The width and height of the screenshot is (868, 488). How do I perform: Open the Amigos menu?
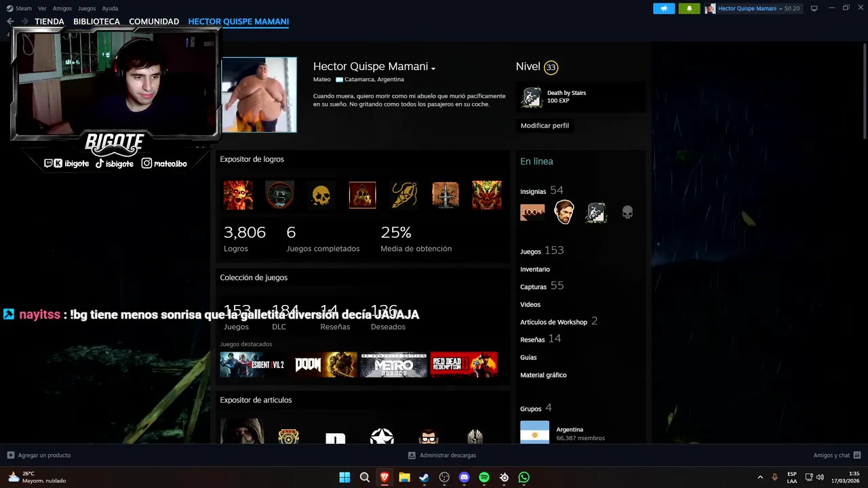pos(62,8)
